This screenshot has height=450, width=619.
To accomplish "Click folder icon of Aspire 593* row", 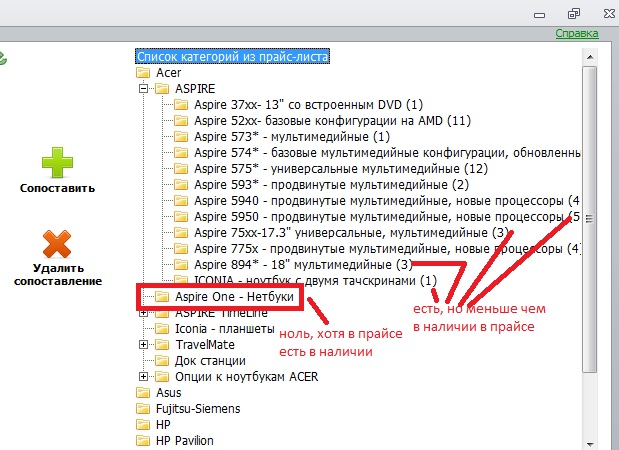I will point(181,184).
